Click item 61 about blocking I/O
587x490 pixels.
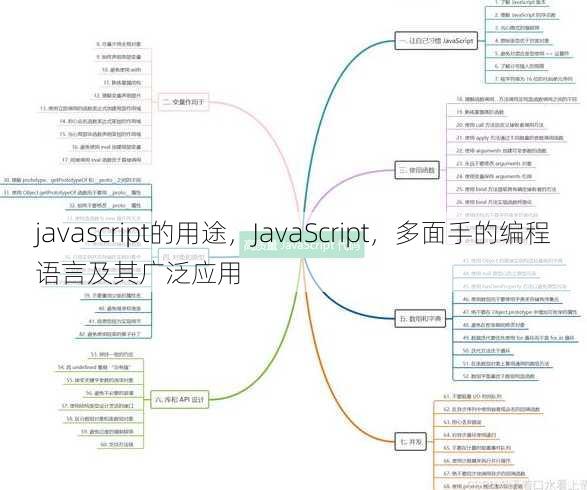point(472,396)
